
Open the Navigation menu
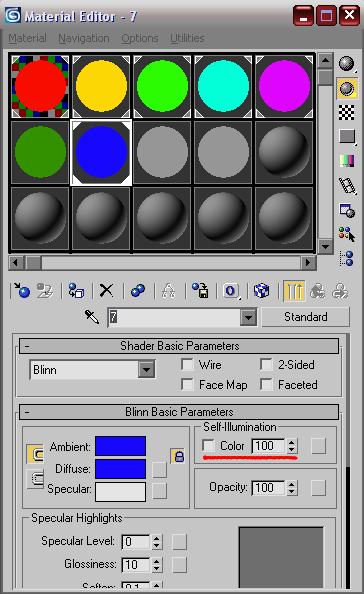click(84, 38)
